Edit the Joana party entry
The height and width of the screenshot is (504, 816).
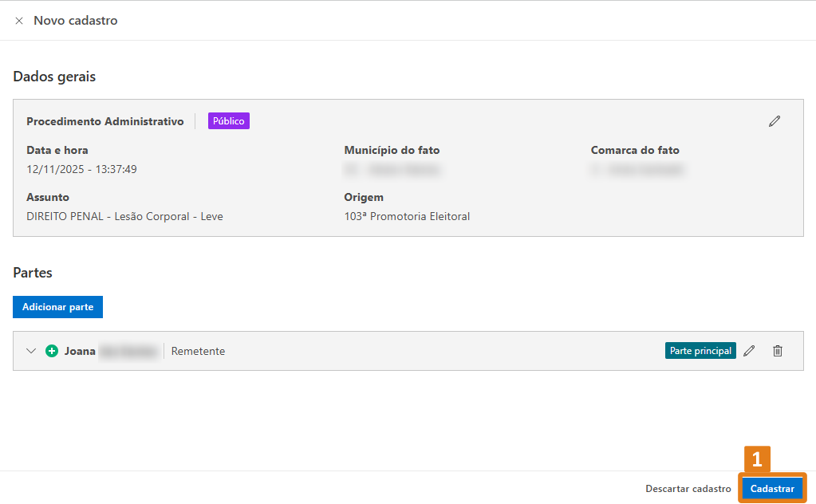tap(749, 351)
